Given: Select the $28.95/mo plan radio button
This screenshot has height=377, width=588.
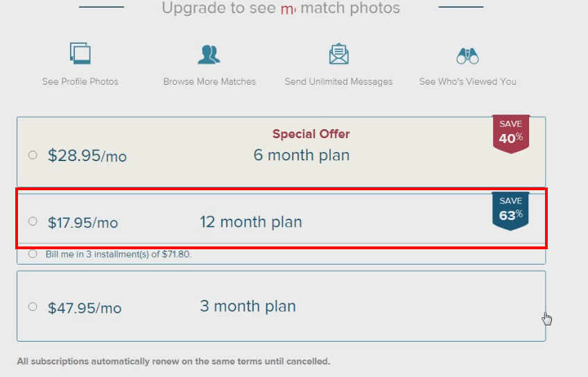Looking at the screenshot, I should coord(33,156).
